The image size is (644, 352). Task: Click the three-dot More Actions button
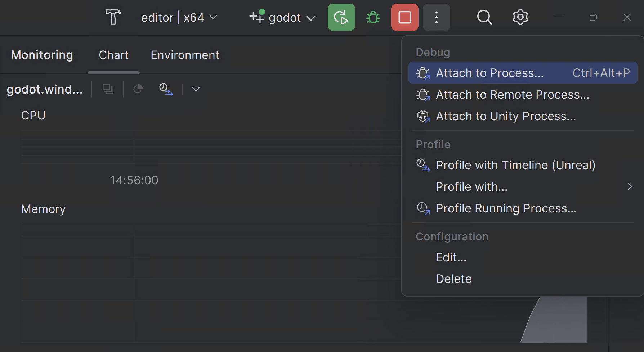(x=436, y=17)
